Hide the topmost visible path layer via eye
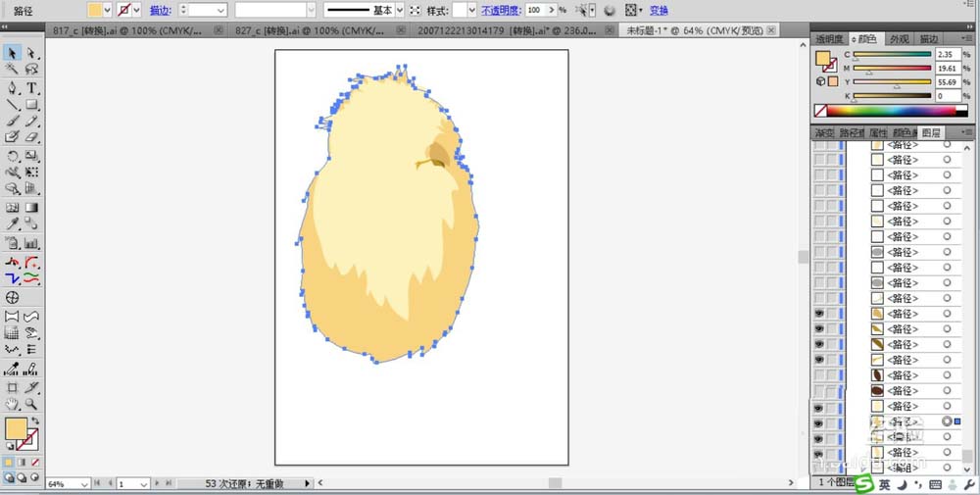Image resolution: width=980 pixels, height=495 pixels. [x=818, y=313]
